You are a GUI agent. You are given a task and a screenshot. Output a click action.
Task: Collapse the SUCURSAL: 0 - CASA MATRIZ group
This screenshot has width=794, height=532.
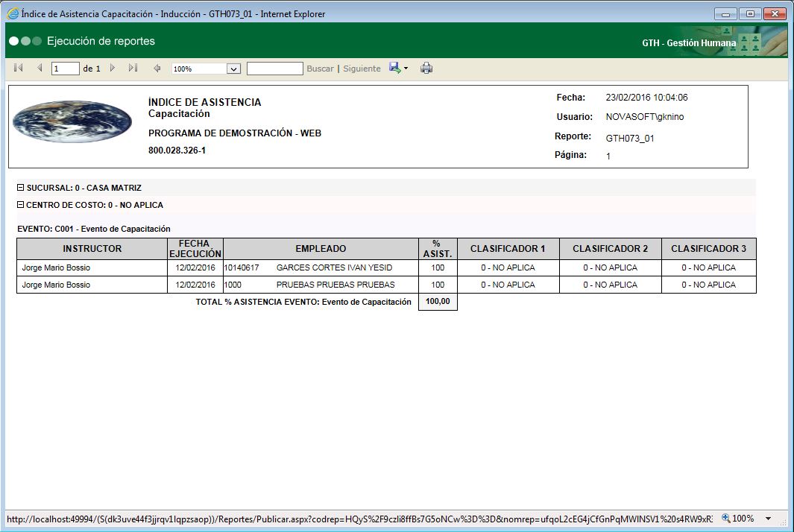21,188
